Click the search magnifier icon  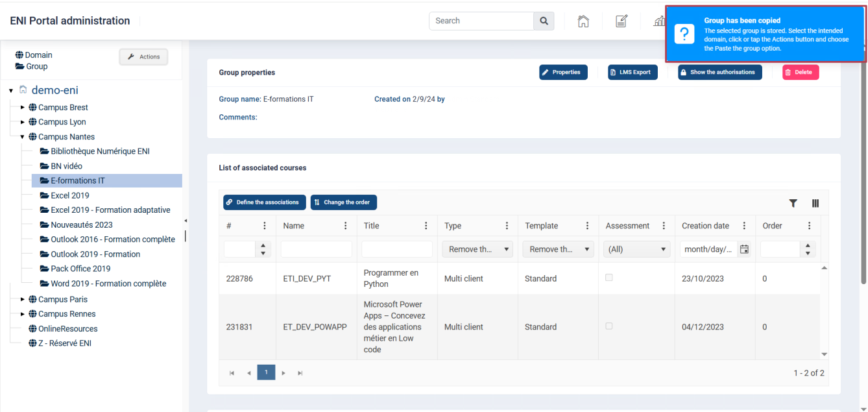point(544,21)
